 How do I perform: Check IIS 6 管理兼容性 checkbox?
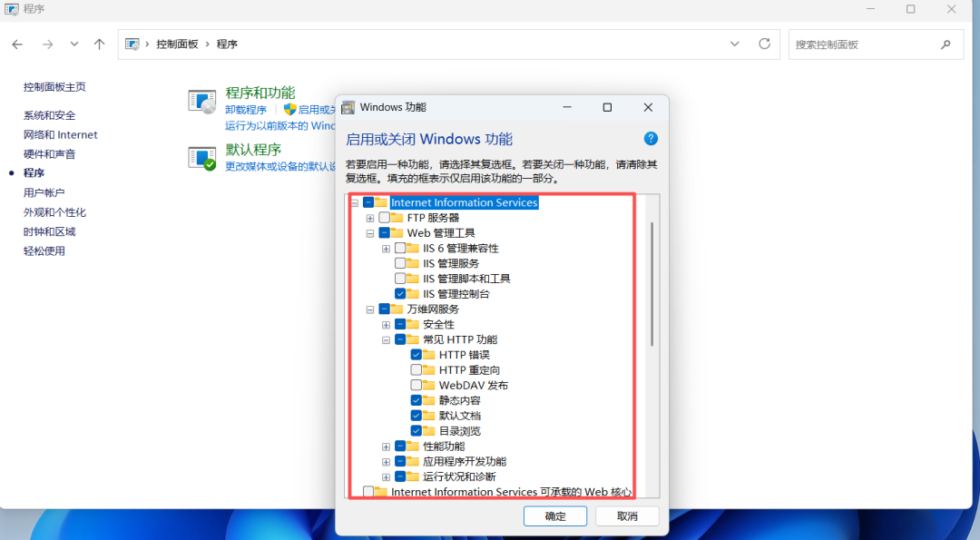click(400, 248)
